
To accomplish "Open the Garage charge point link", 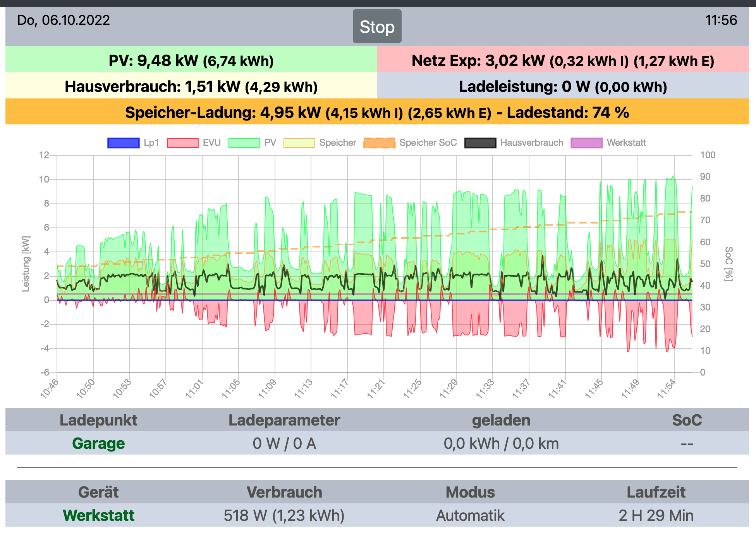I will pos(98,443).
